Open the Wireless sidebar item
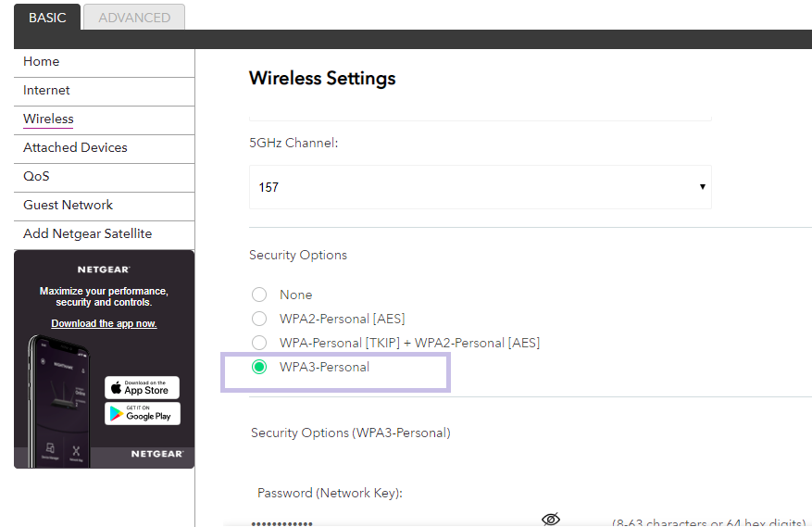 [x=48, y=119]
